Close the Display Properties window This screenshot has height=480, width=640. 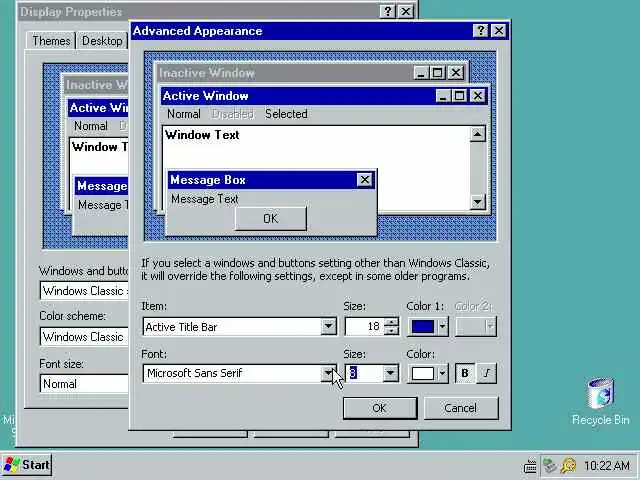click(406, 11)
